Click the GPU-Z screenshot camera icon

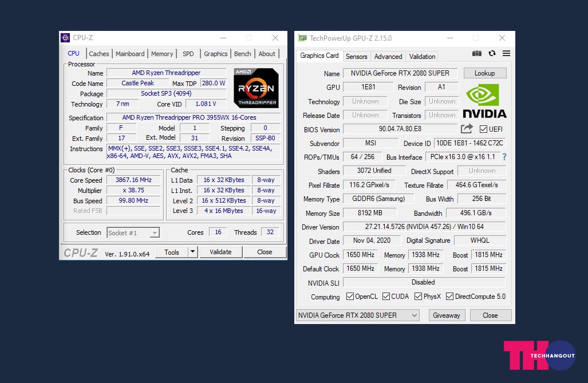(476, 53)
